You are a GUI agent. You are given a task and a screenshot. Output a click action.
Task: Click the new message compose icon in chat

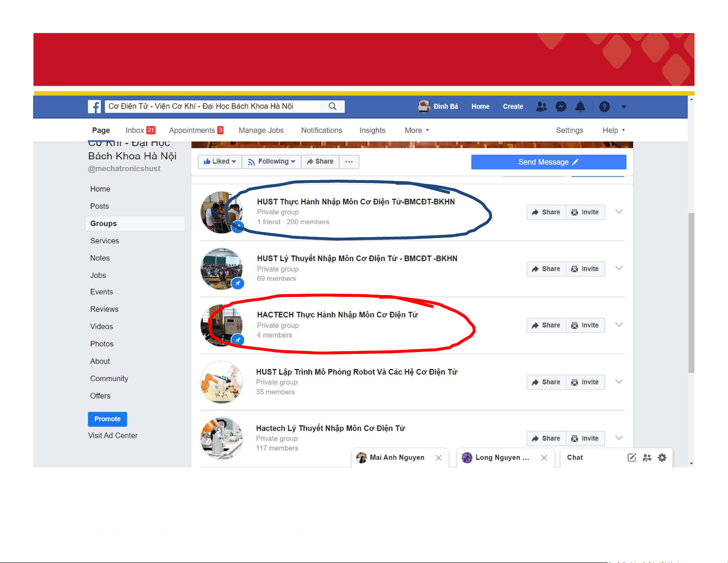click(632, 457)
